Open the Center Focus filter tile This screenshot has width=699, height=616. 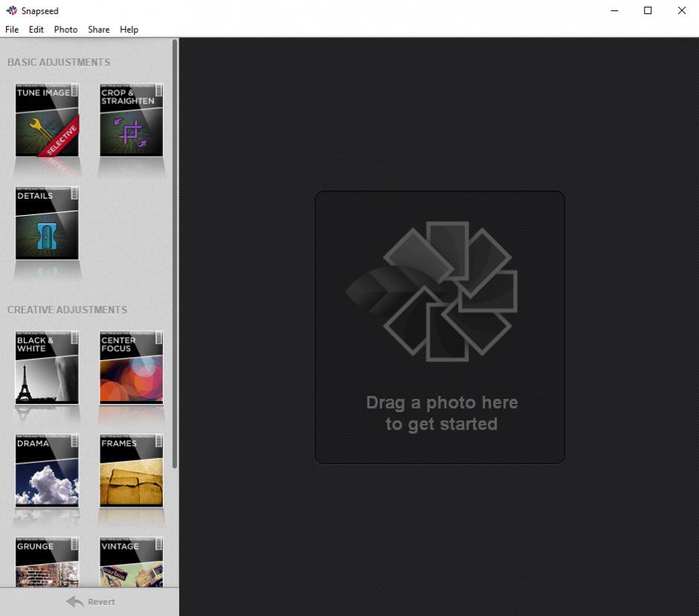pos(131,368)
